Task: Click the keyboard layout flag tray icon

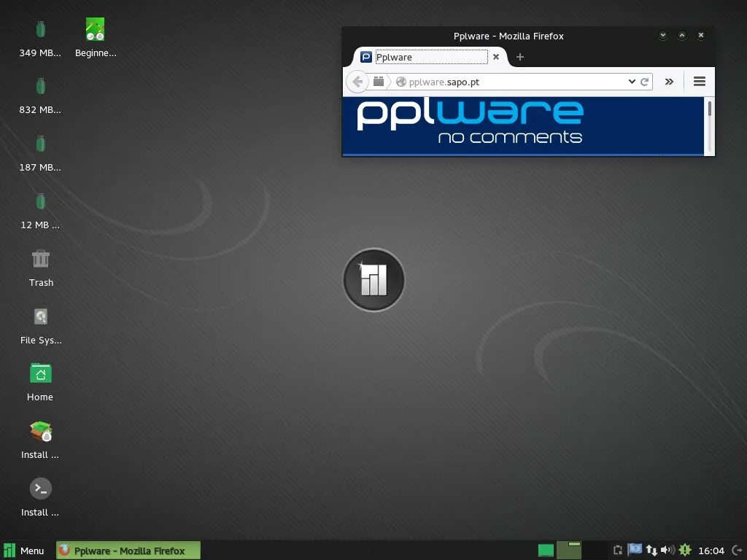Action: pyautogui.click(x=635, y=550)
